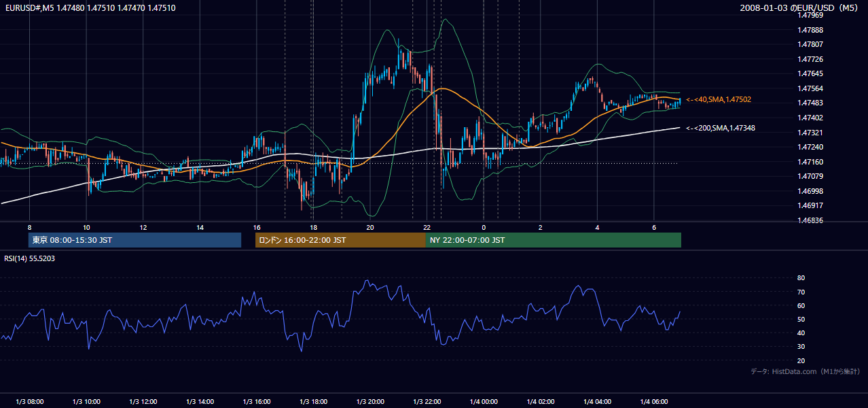Click the 1/4 04:00 time label
Screen dimensions: 868x408
[x=597, y=402]
